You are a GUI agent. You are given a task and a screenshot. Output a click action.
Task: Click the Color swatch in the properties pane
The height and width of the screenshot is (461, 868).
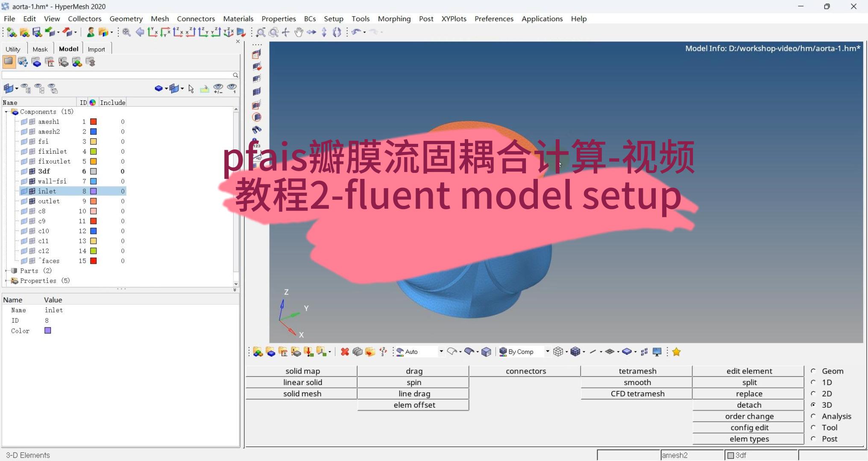(x=48, y=330)
